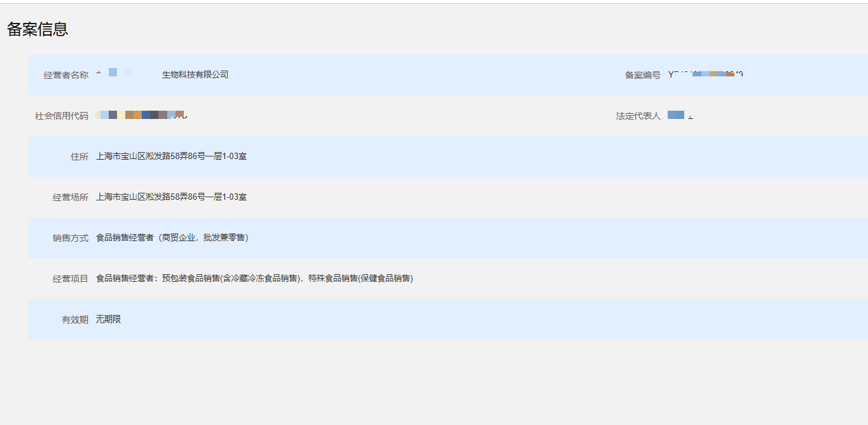The height and width of the screenshot is (425, 868).
Task: Click the 备案信息 page heading
Action: click(x=38, y=29)
